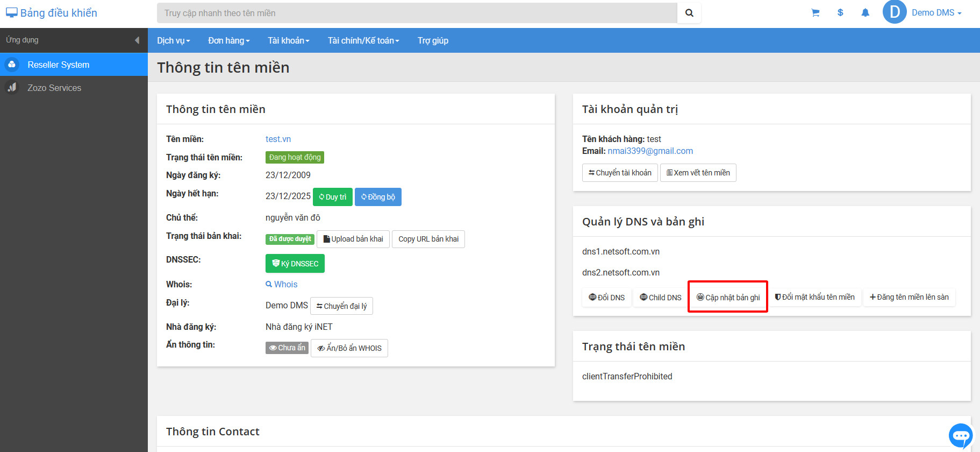Screen dimensions: 980x452
Task: Click Chuyển đại lý button
Action: tap(341, 306)
